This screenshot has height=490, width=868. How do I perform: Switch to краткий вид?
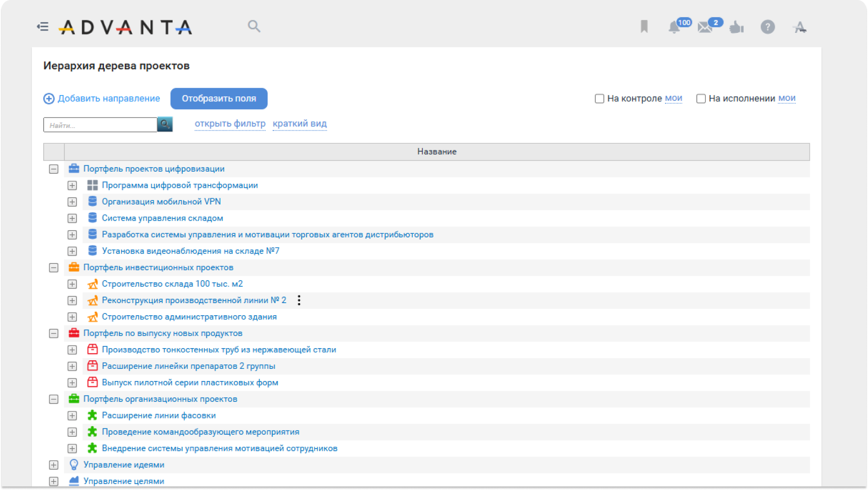300,124
